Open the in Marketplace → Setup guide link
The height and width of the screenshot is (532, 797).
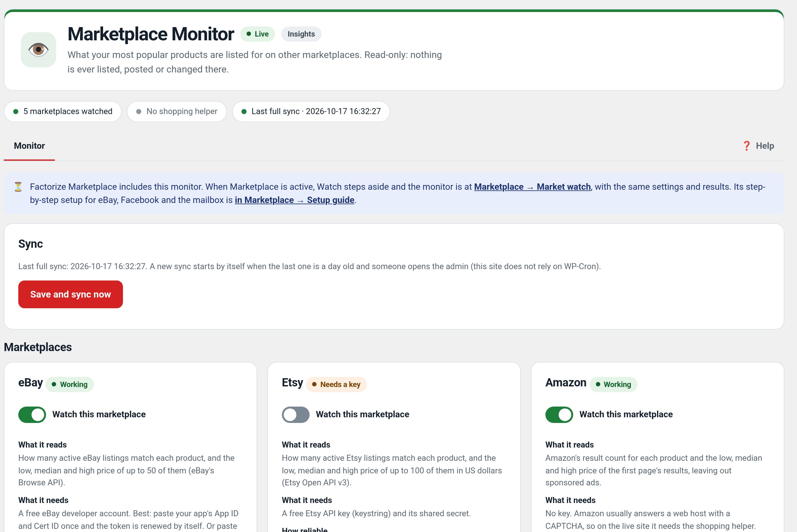(294, 200)
